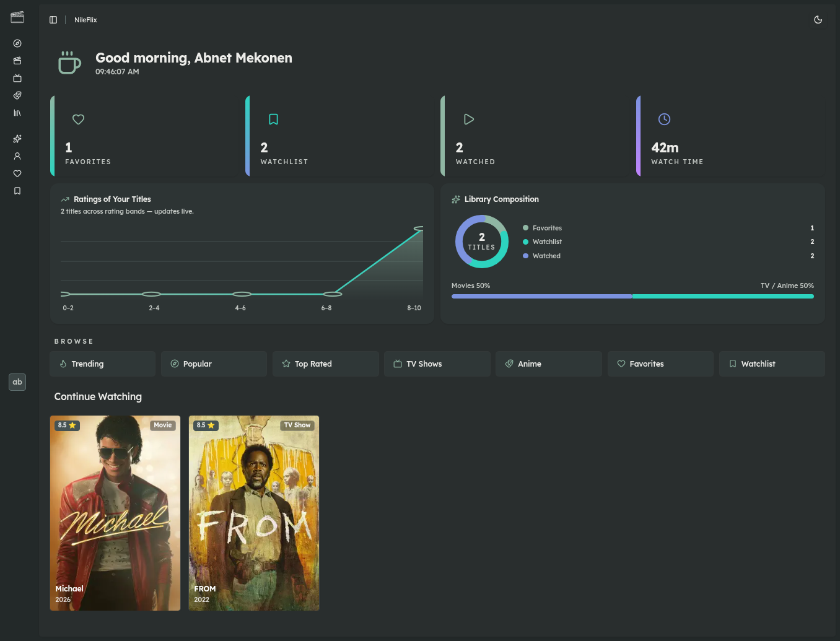Click the 'Good morning, Abnet Mekonen' heading
The image size is (840, 641).
(x=194, y=58)
